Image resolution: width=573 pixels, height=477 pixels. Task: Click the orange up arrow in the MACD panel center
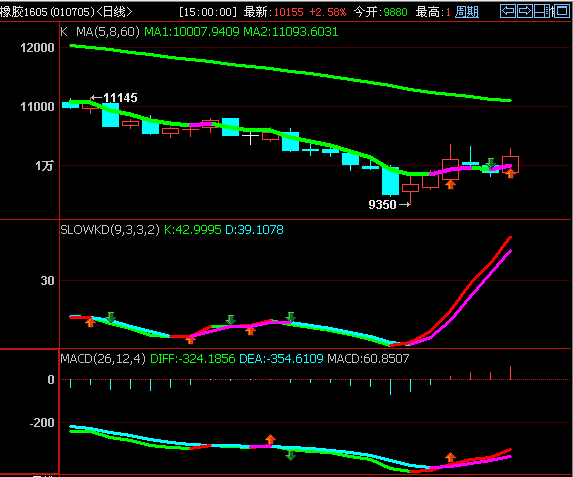pyautogui.click(x=270, y=439)
